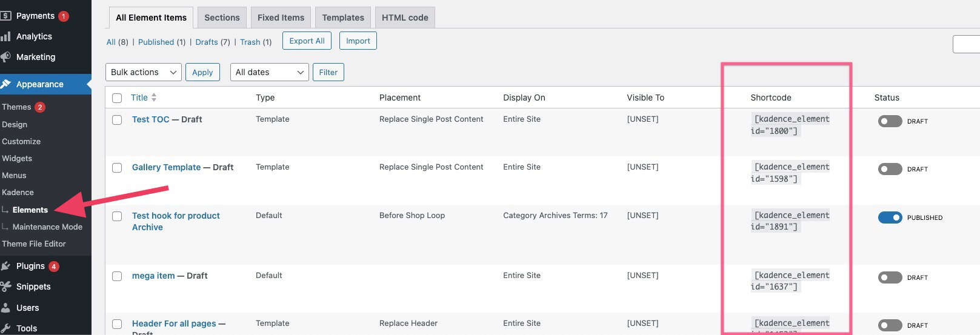Click the search input field at top right
The width and height of the screenshot is (980, 335).
click(967, 44)
